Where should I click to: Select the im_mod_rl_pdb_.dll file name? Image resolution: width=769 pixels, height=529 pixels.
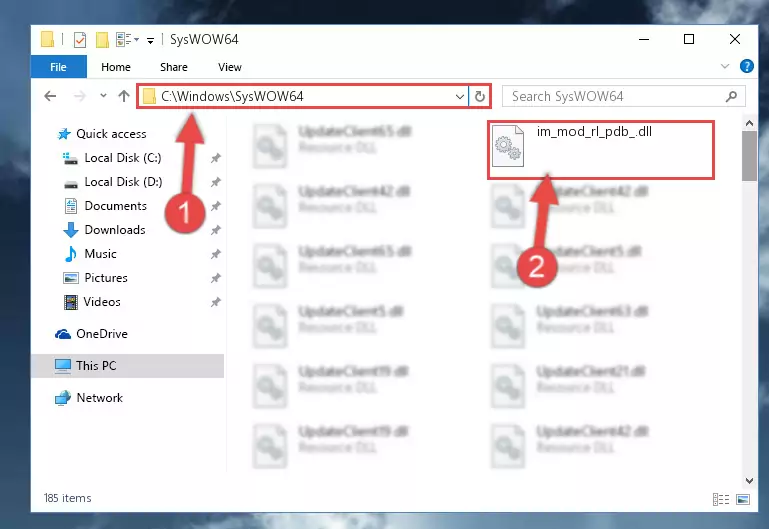click(x=594, y=131)
